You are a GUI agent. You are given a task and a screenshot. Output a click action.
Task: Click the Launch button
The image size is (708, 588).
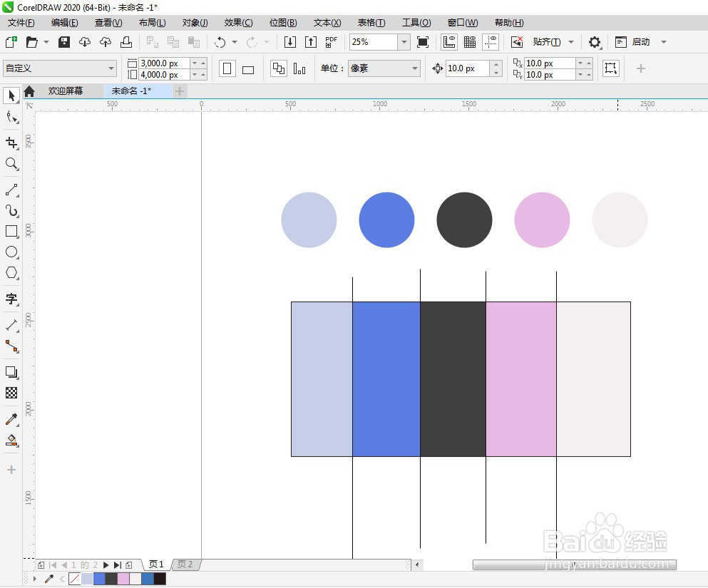coord(641,42)
